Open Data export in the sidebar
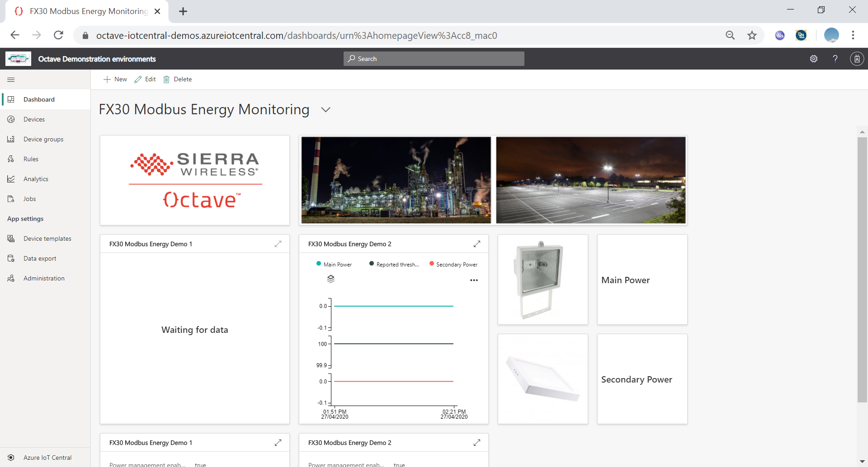868x467 pixels. point(45,258)
